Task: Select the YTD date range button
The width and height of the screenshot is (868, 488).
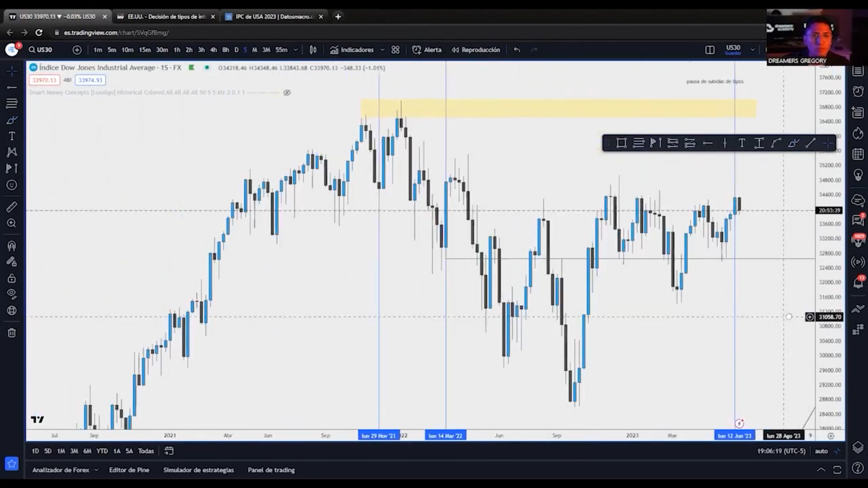Action: (x=102, y=451)
